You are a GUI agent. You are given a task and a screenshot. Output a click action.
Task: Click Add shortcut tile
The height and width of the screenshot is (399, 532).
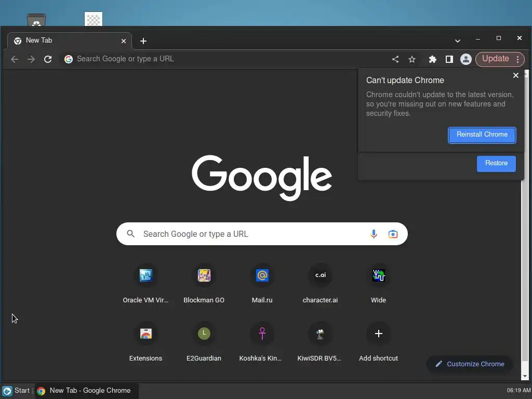pyautogui.click(x=378, y=342)
